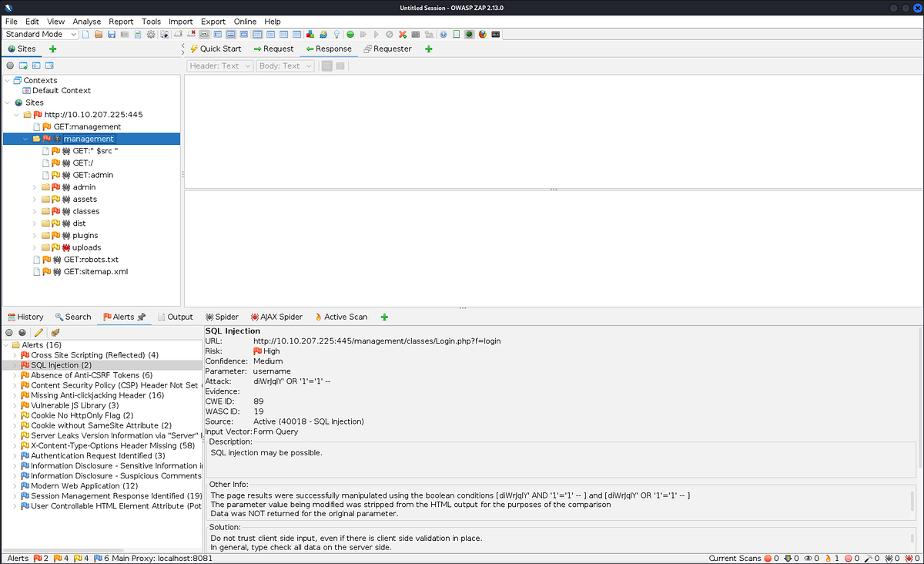Click the Persist Session floppy-disk icon
The width and height of the screenshot is (924, 564).
(x=112, y=35)
